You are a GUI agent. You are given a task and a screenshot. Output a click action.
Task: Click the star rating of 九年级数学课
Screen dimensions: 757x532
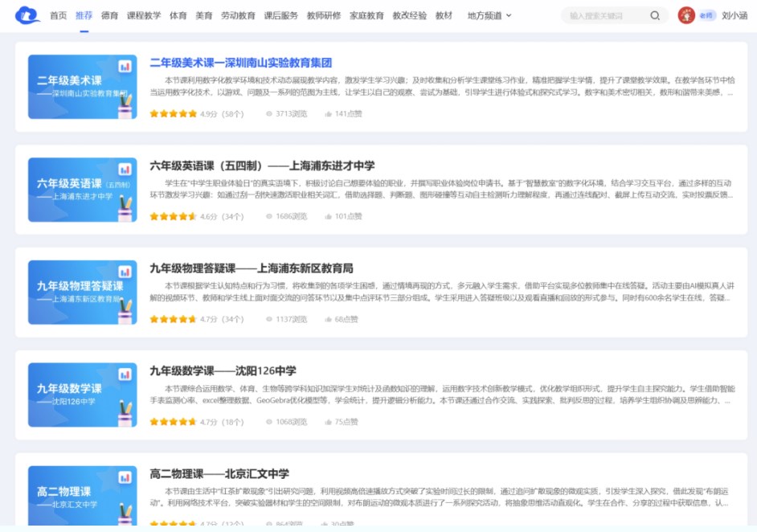[x=174, y=422]
